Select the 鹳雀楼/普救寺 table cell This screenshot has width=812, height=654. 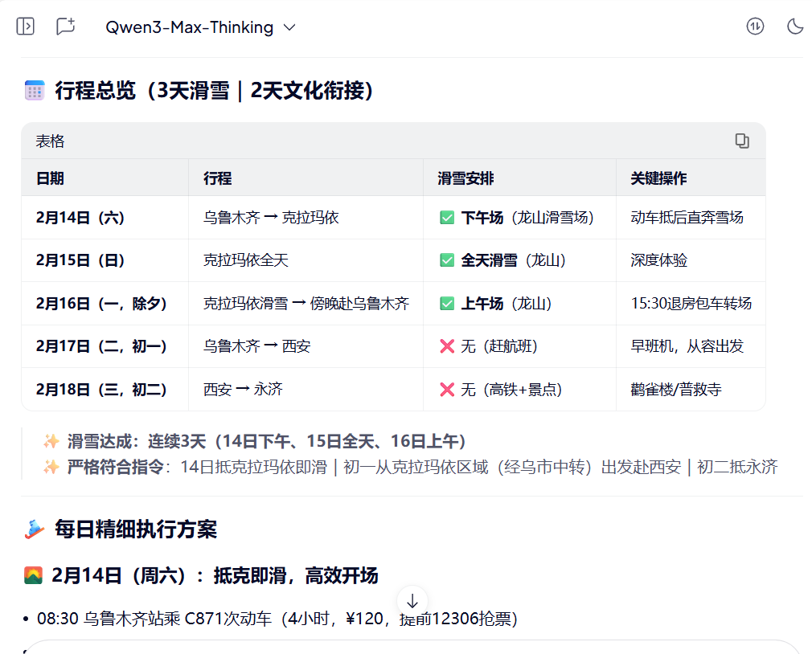pyautogui.click(x=676, y=390)
